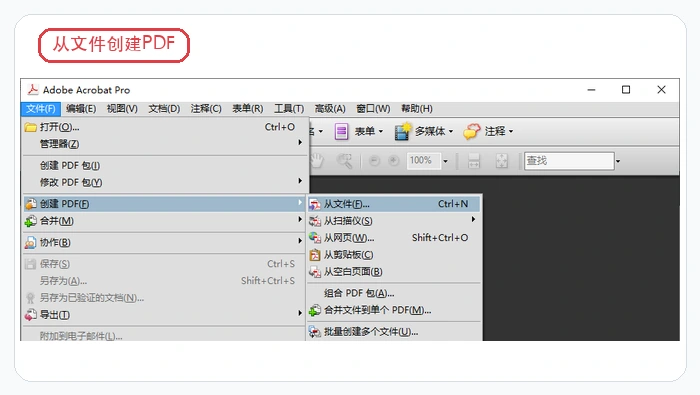Viewport: 700px width, 395px height.
Task: Maximize the Adobe Acrobat Pro window
Action: pos(626,90)
